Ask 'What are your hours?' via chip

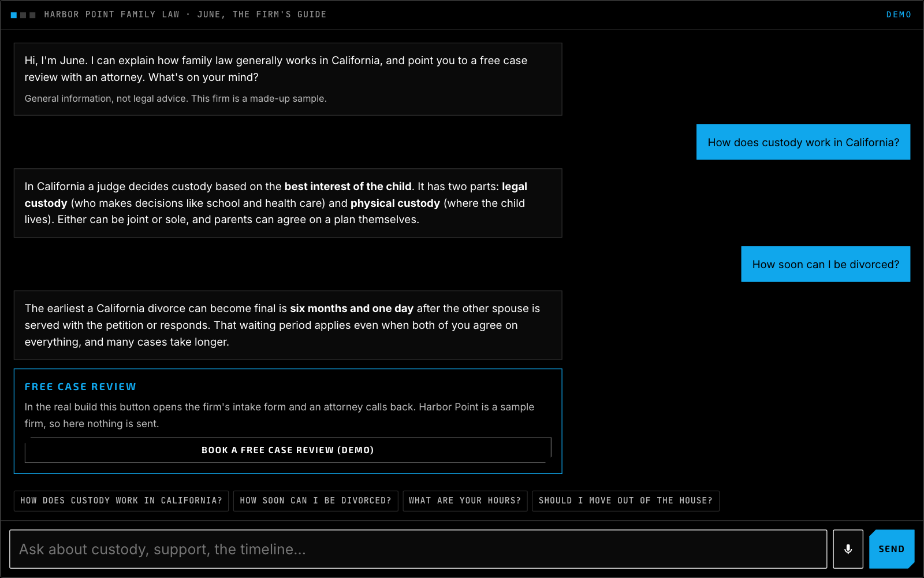[465, 501]
